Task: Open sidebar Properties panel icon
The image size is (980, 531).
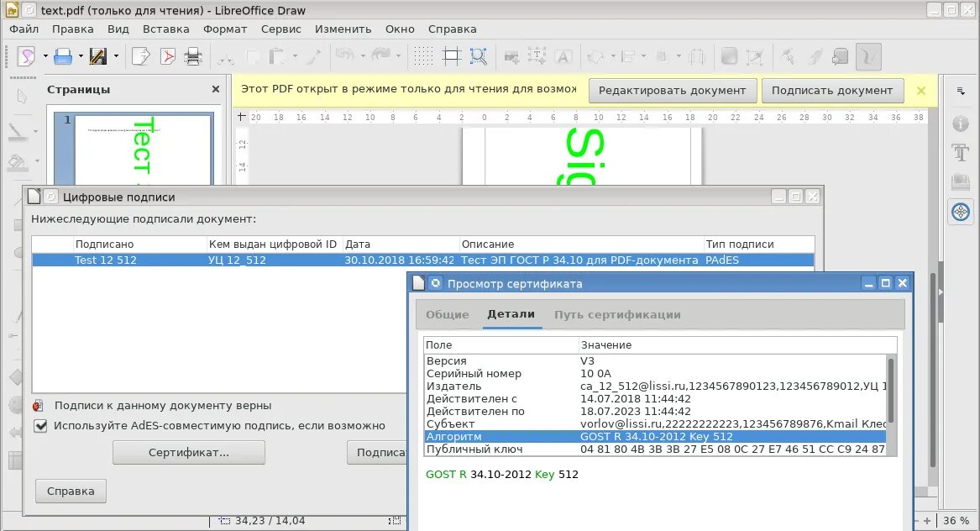Action: coord(961,124)
